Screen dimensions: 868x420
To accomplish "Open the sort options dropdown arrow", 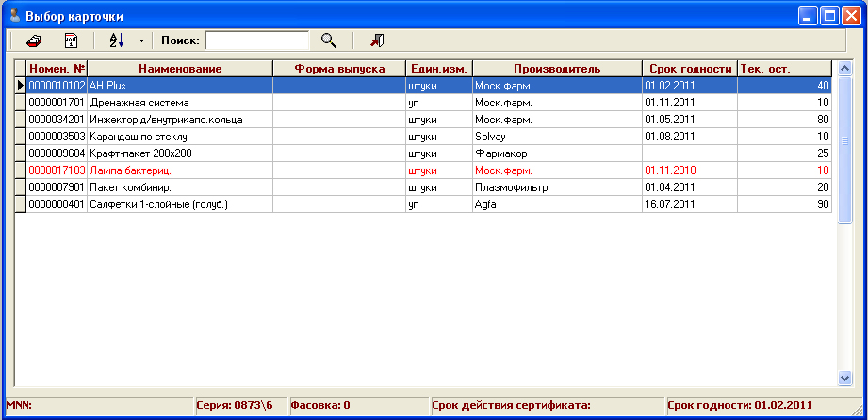I will point(141,40).
